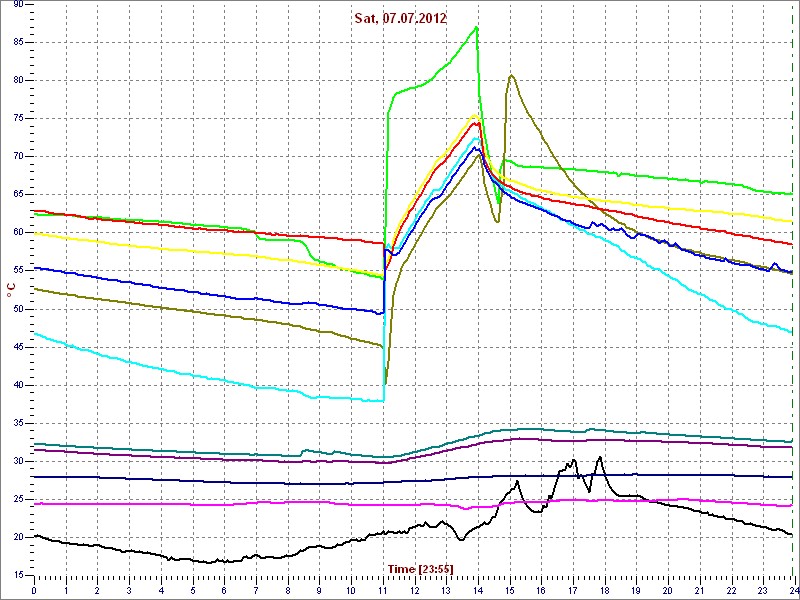800x600 pixels.
Task: Click the 55 label on temperature axis
Action: pyautogui.click(x=18, y=271)
